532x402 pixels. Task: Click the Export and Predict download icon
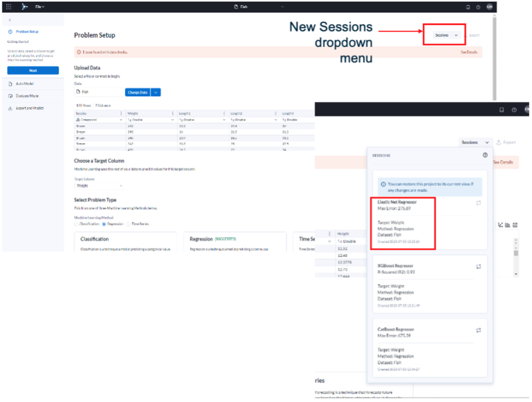click(x=10, y=108)
